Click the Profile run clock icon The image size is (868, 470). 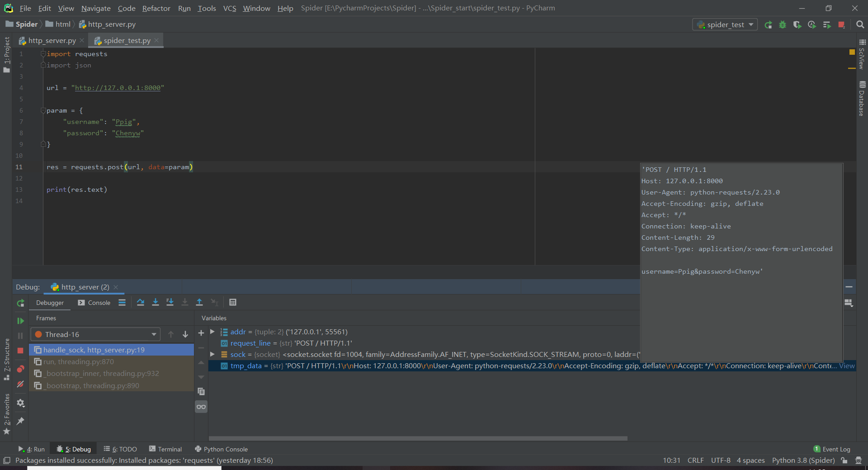click(x=812, y=25)
